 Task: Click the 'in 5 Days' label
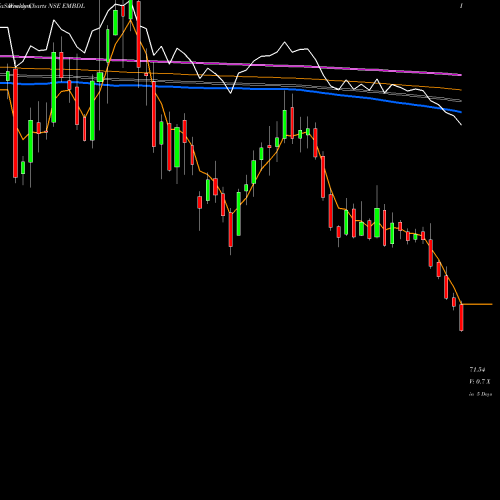point(480,394)
